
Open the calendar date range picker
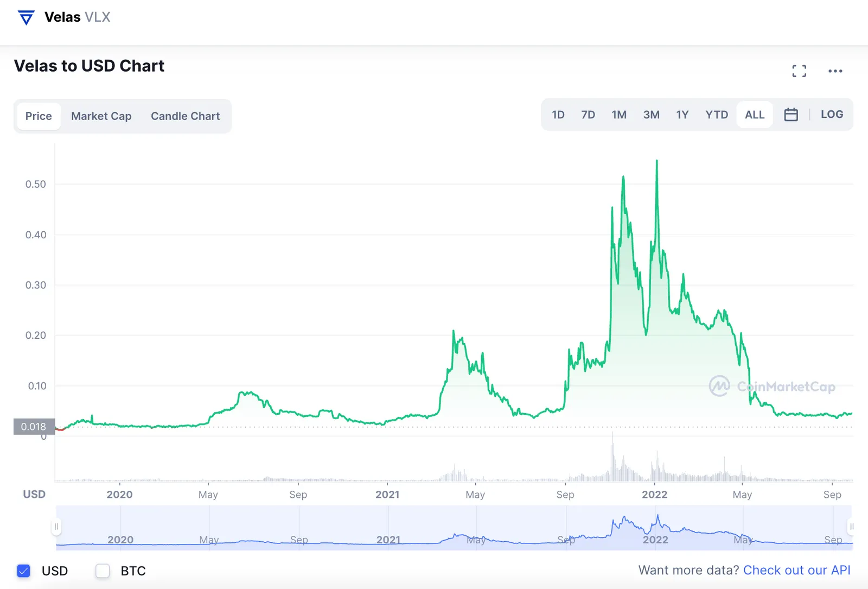click(791, 115)
